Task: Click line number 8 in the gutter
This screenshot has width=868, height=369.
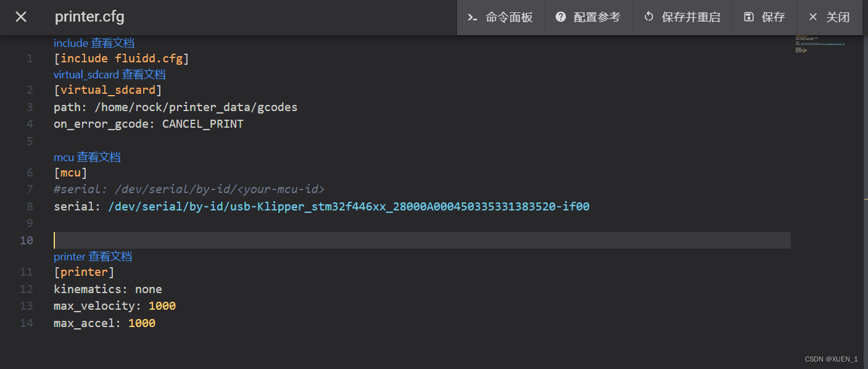Action: click(x=29, y=206)
